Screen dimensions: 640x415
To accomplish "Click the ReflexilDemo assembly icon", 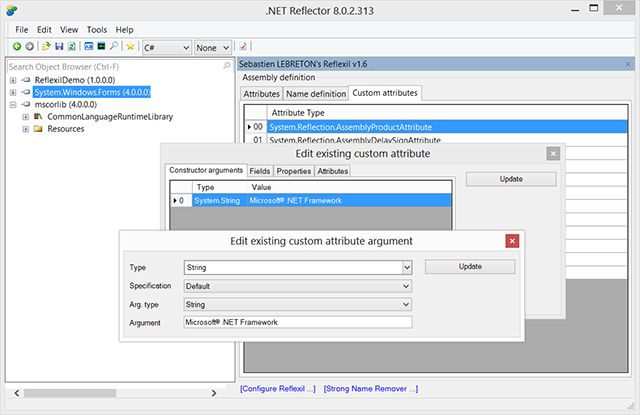I will click(26, 80).
